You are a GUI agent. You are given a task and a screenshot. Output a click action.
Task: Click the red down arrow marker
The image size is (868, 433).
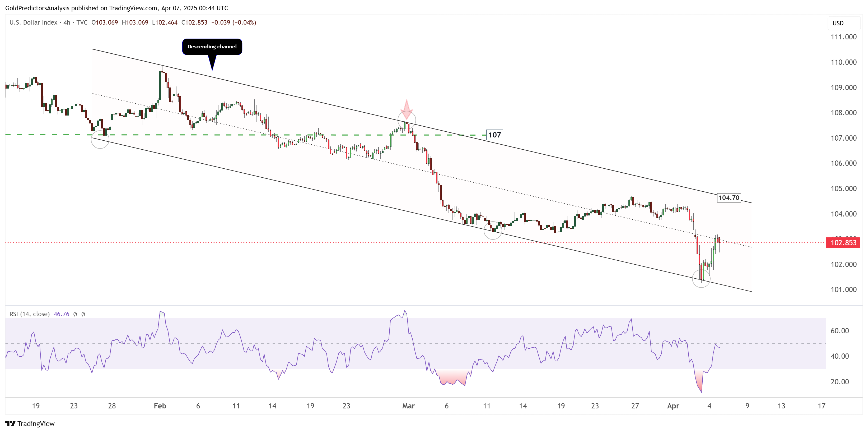click(407, 109)
